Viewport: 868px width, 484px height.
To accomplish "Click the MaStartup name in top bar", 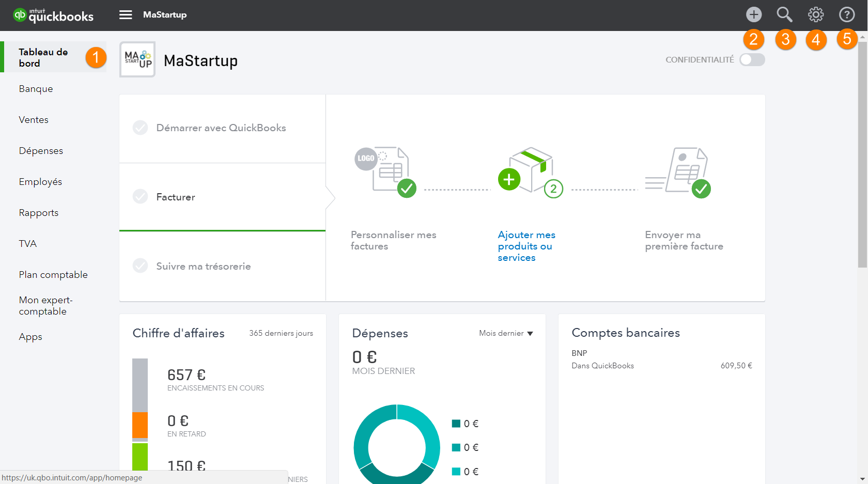I will point(165,15).
